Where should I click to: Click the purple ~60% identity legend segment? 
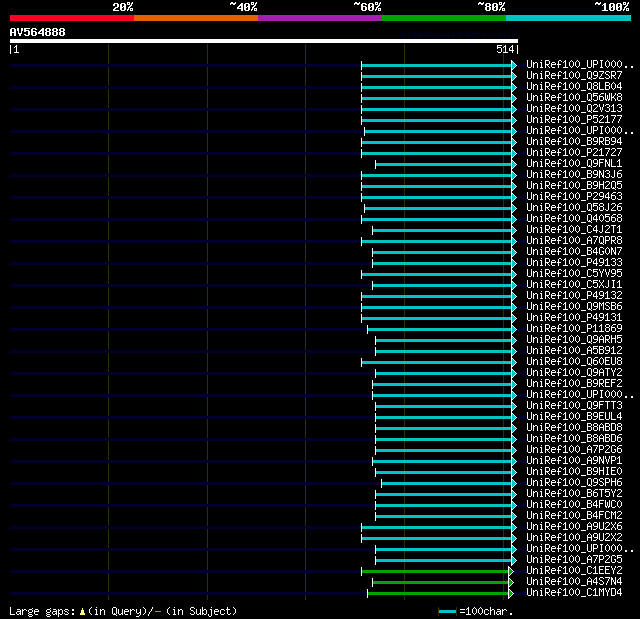pyautogui.click(x=320, y=18)
